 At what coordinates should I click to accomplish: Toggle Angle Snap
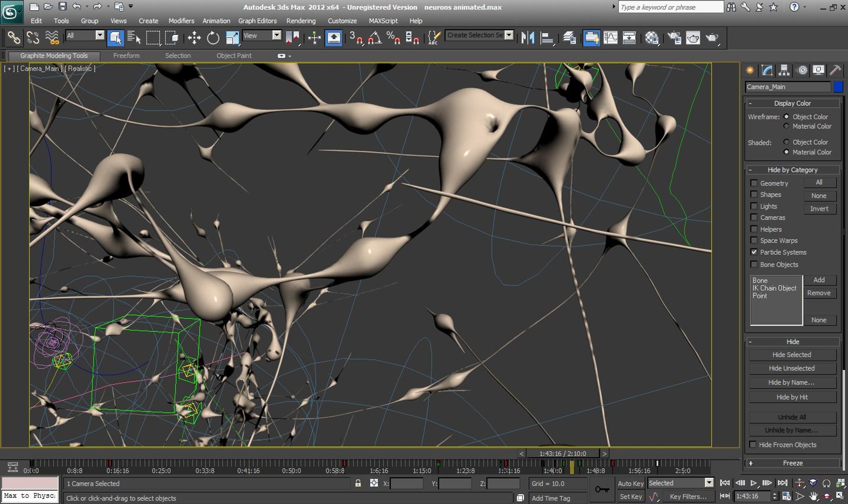(375, 37)
